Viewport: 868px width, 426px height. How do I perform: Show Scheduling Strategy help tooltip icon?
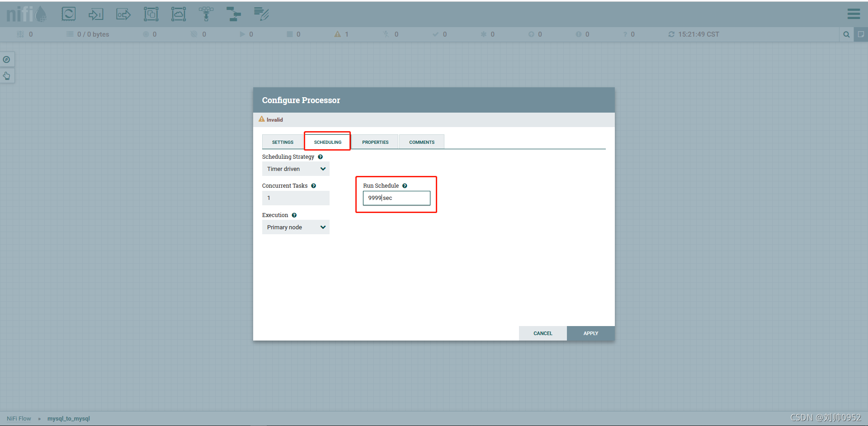pos(320,157)
